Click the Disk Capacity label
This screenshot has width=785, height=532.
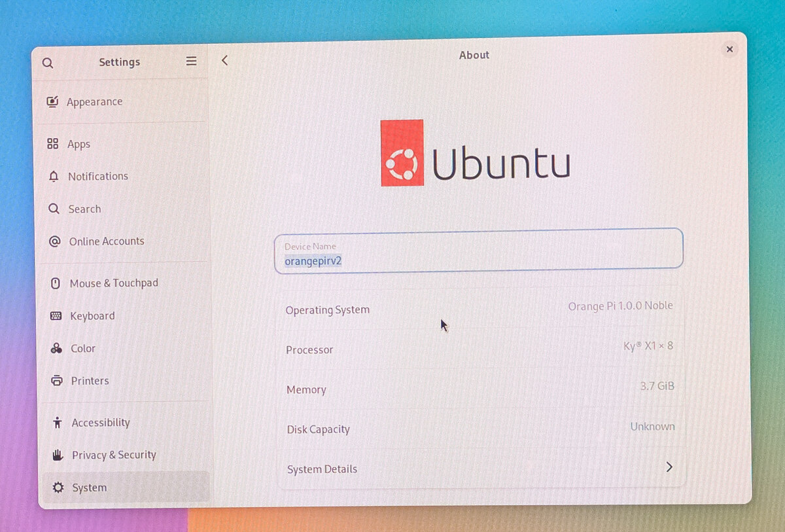[319, 430]
